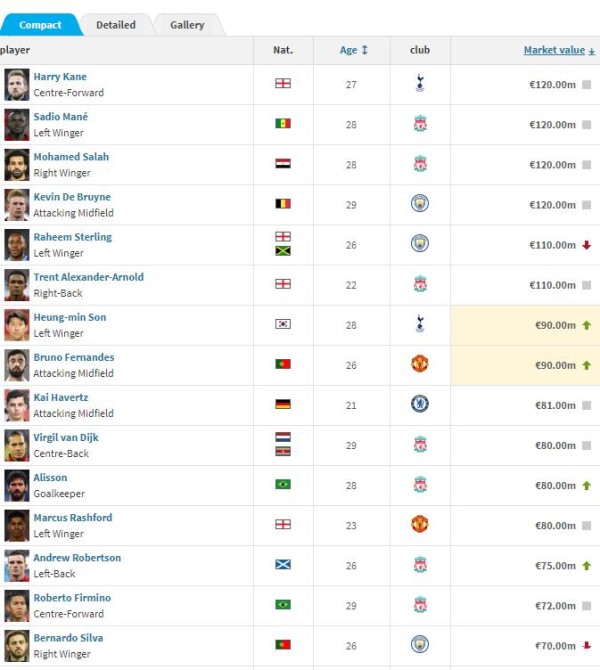The image size is (600, 670).
Task: Click green up arrow beside Alisson's market value
Action: [x=586, y=485]
